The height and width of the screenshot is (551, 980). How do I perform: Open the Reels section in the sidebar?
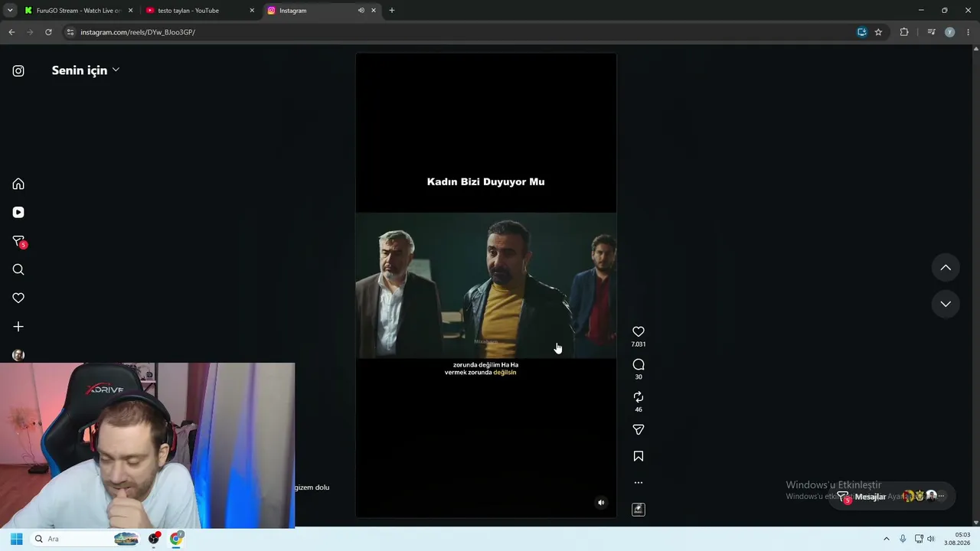(18, 213)
